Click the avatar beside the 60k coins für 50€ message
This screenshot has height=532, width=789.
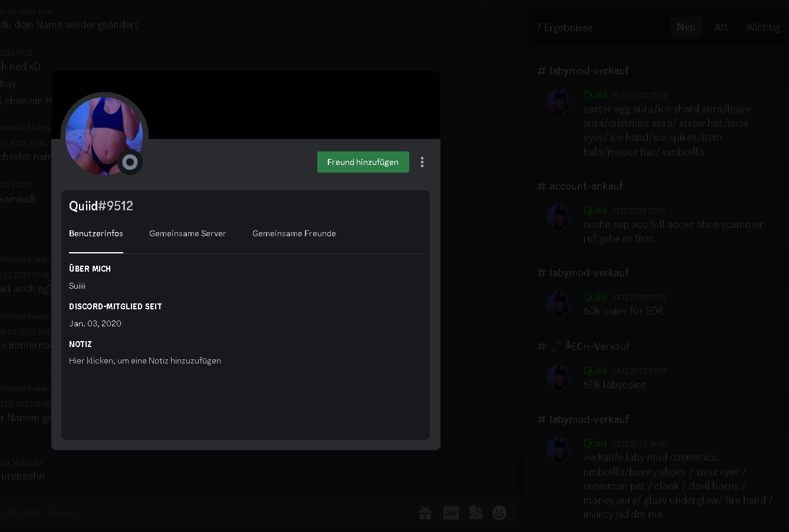pos(560,303)
